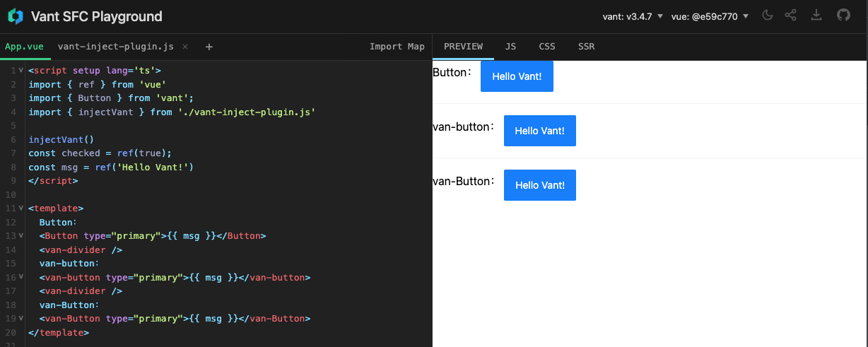The image size is (868, 347).
Task: Collapse the Button tag at line 13
Action: [x=21, y=236]
